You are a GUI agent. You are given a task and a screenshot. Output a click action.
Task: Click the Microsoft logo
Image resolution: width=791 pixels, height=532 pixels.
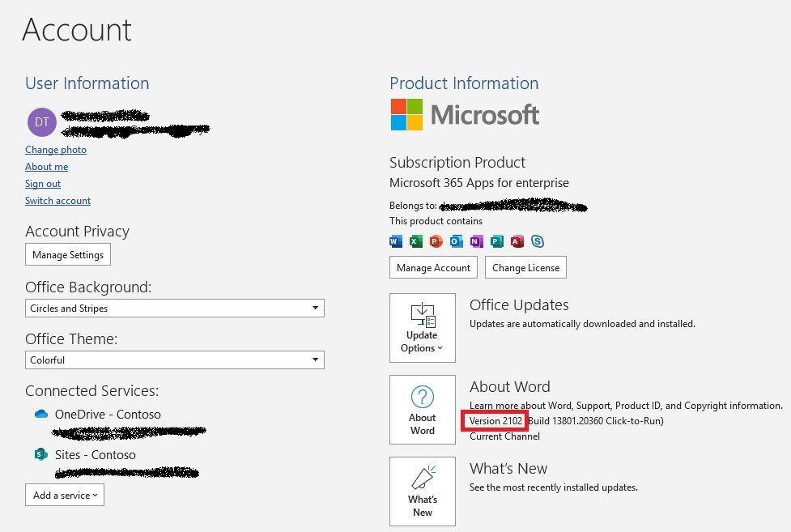click(x=465, y=114)
